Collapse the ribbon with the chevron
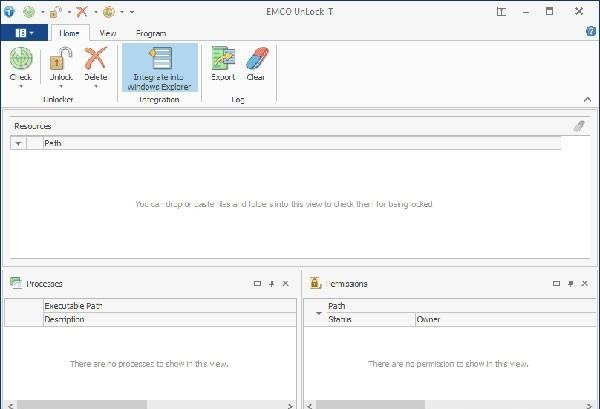 (587, 99)
